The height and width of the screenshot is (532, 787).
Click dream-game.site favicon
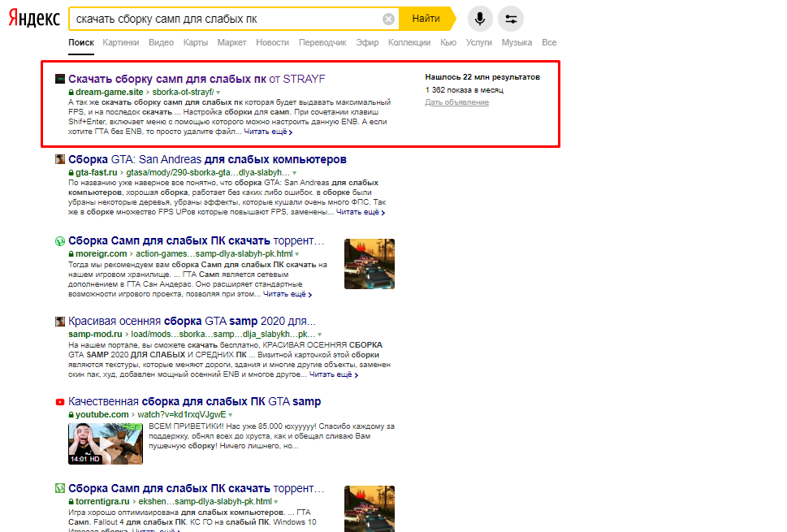[60, 79]
